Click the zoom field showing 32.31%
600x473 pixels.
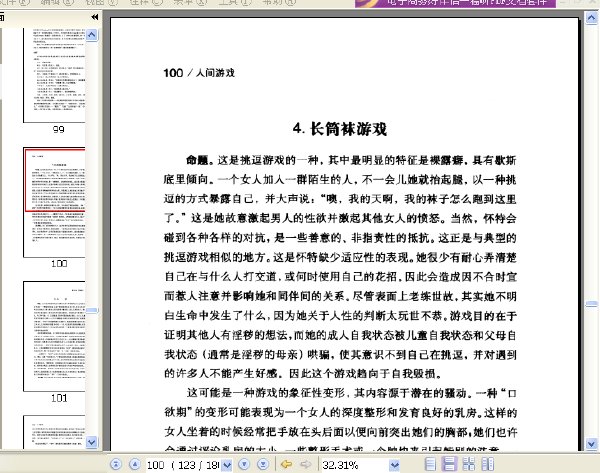point(355,465)
